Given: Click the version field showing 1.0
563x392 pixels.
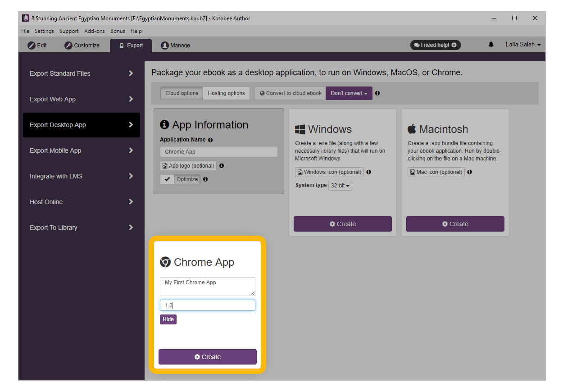Looking at the screenshot, I should coord(208,305).
